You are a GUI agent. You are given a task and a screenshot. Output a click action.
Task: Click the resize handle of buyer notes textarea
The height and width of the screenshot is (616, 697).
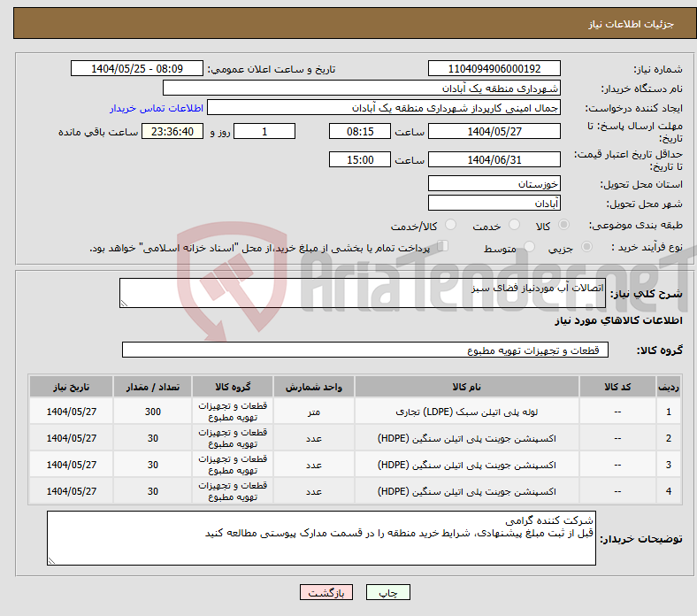(51, 561)
